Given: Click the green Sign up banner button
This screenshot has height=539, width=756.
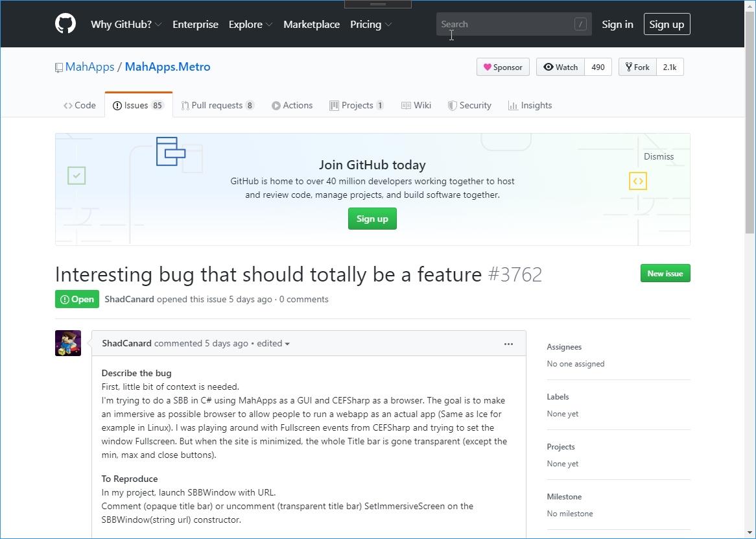Looking at the screenshot, I should (372, 219).
